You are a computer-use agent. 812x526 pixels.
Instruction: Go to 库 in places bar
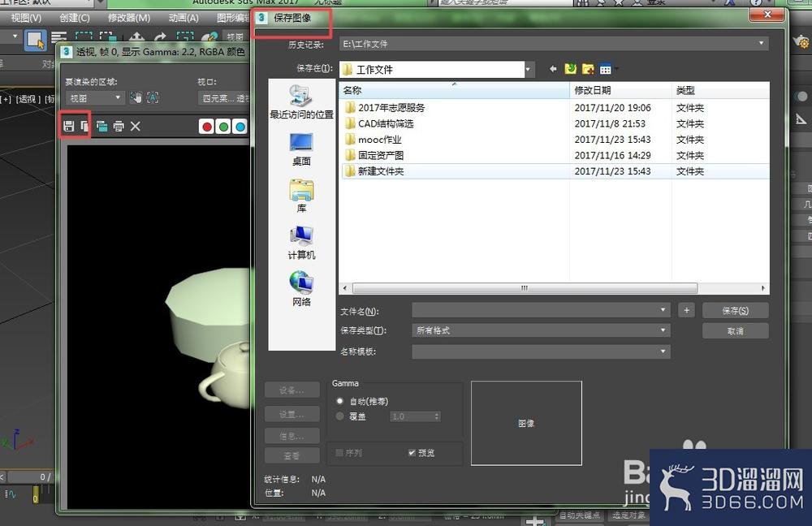pyautogui.click(x=301, y=196)
